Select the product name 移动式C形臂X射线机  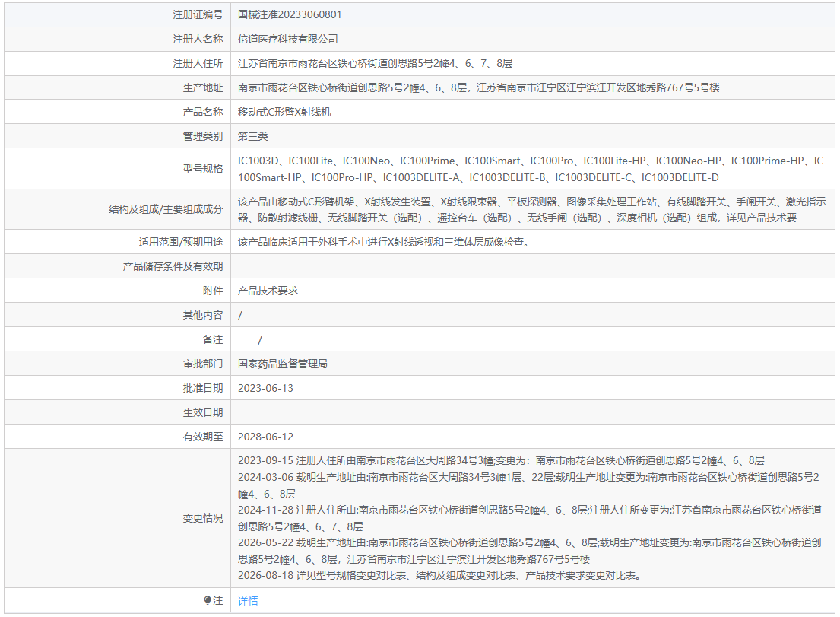click(284, 112)
